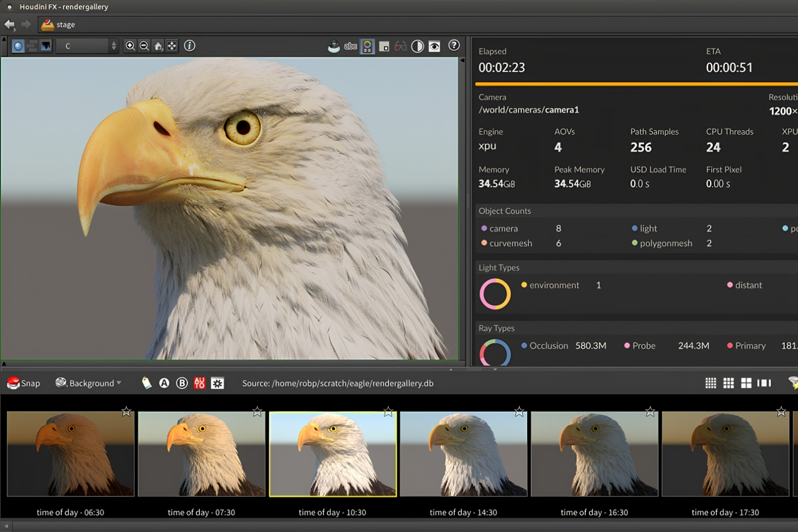798x532 pixels.
Task: Zoom out of the render image
Action: click(144, 46)
